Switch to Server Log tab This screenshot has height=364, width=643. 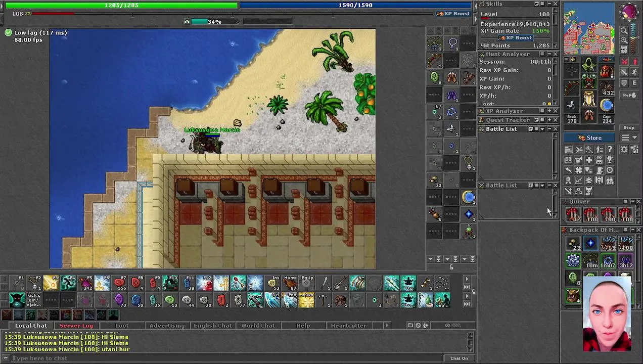click(76, 326)
